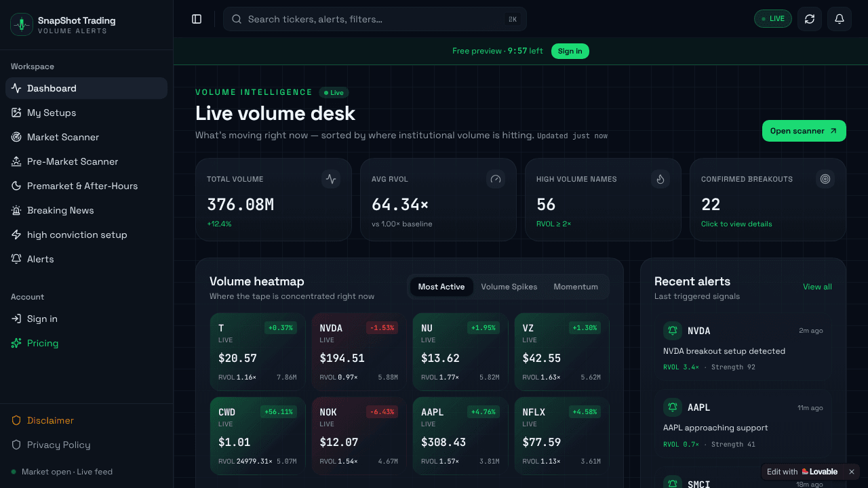
Task: Open the notifications bell icon
Action: tap(840, 19)
